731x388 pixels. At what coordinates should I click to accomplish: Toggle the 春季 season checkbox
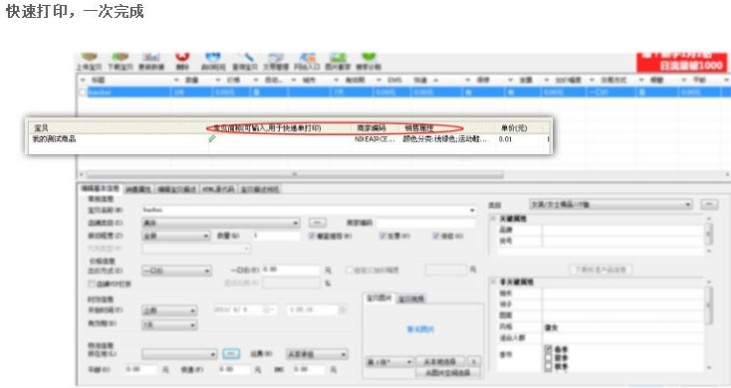click(x=548, y=349)
